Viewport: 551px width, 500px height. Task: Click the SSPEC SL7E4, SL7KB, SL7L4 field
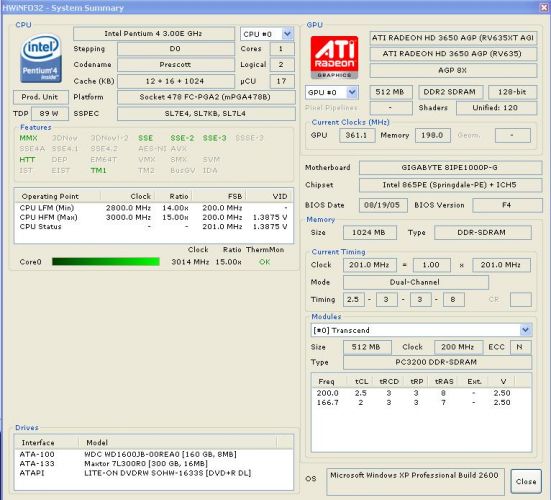coord(206,113)
